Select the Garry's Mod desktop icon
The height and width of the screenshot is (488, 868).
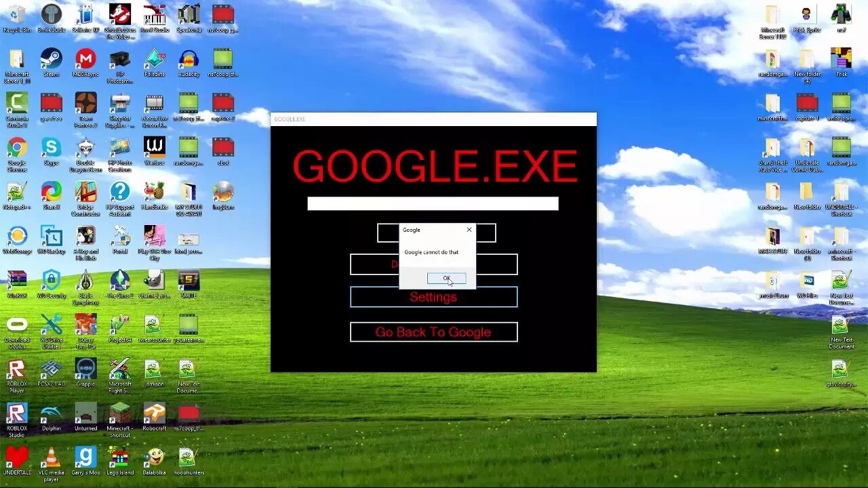pyautogui.click(x=85, y=461)
